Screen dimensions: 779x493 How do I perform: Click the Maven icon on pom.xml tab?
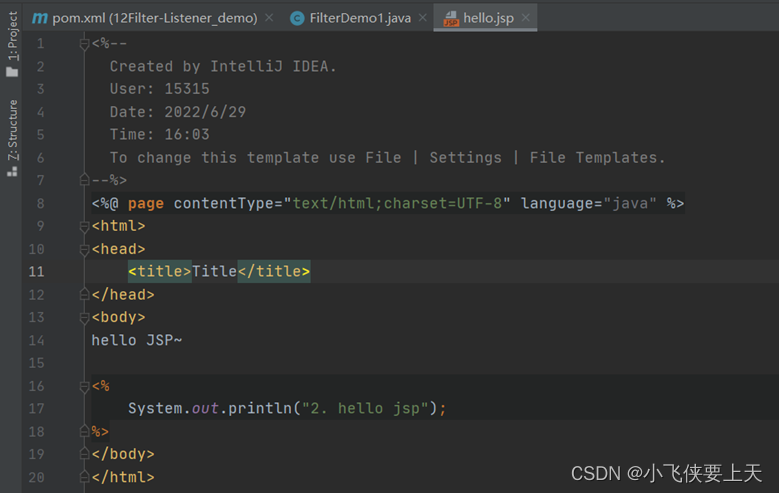(x=39, y=18)
